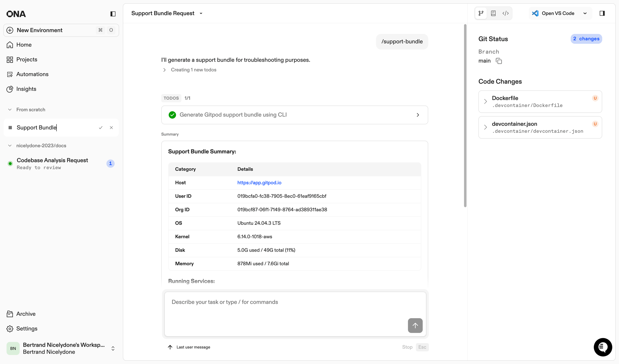This screenshot has height=364, width=619.
Task: Click the Org ID value
Action: (x=282, y=210)
